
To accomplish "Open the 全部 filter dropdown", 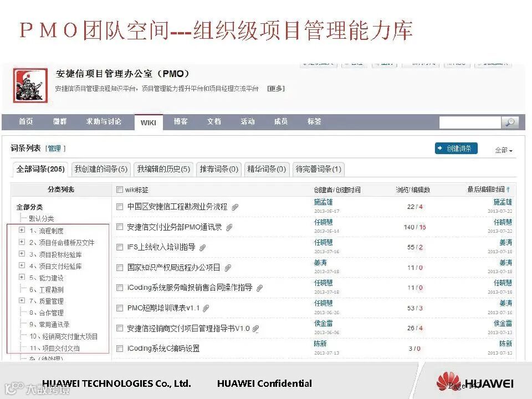I will coord(504,150).
